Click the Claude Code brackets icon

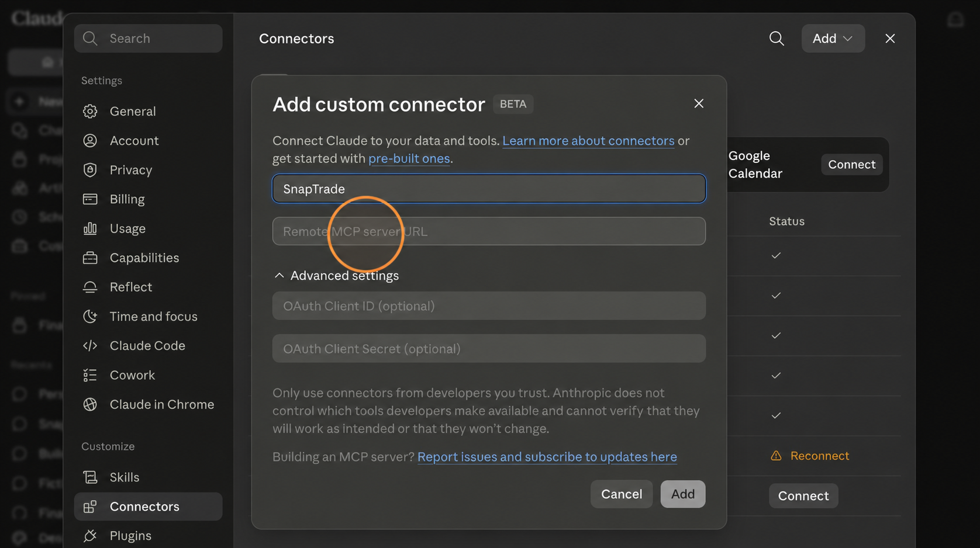point(90,346)
